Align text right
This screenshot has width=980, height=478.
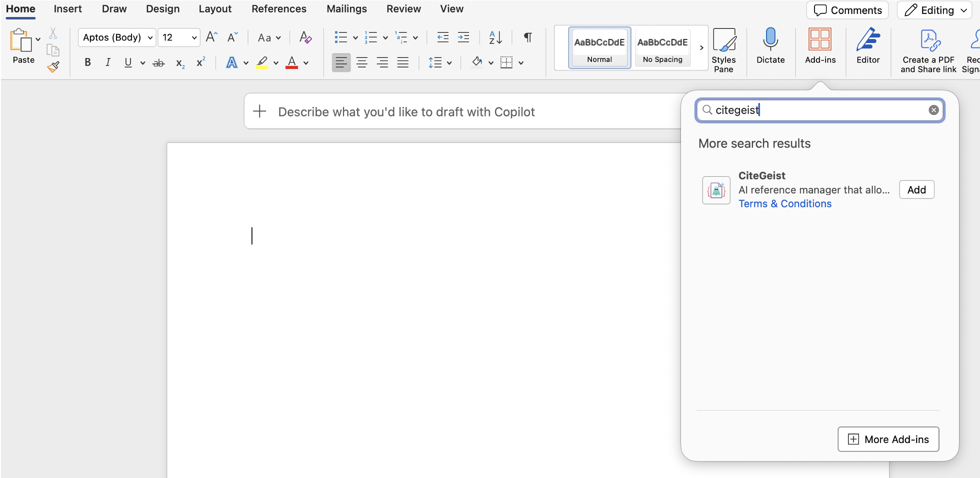click(x=382, y=62)
